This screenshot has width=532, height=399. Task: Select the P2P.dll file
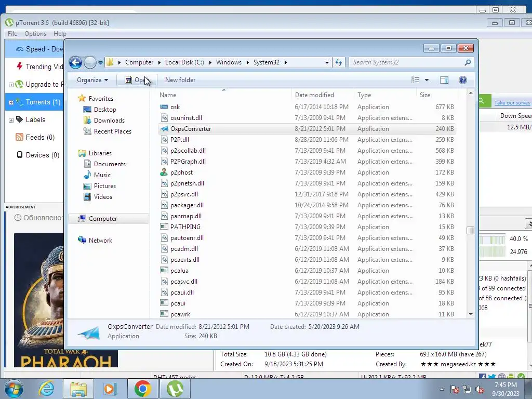179,139
